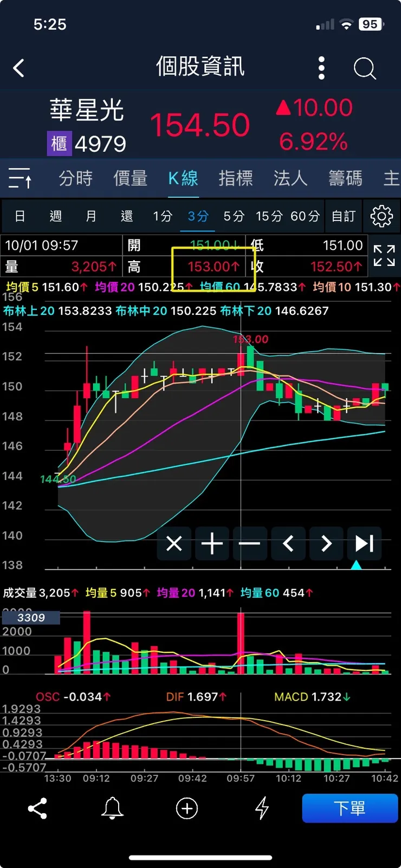
Task: Select monthly 月 period
Action: [x=91, y=216]
